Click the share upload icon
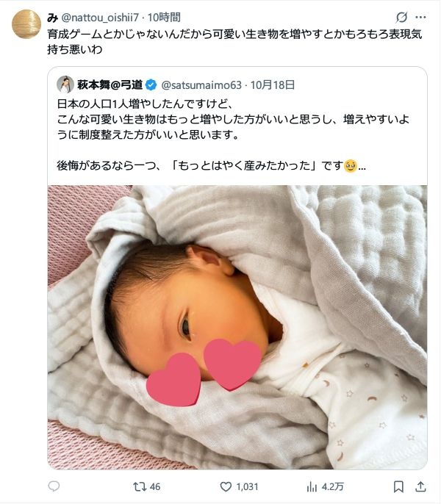 pyautogui.click(x=420, y=486)
